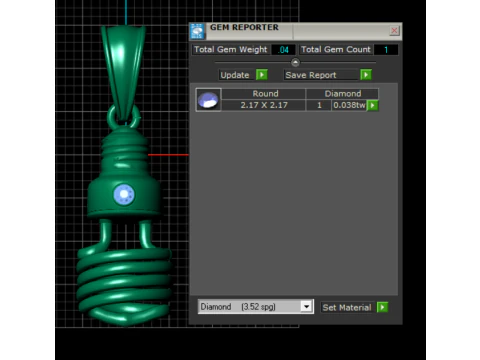Click the Total Gem Count value 1

386,50
